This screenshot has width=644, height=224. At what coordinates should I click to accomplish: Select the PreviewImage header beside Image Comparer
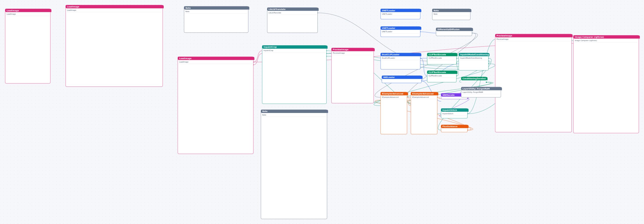pyautogui.click(x=534, y=36)
